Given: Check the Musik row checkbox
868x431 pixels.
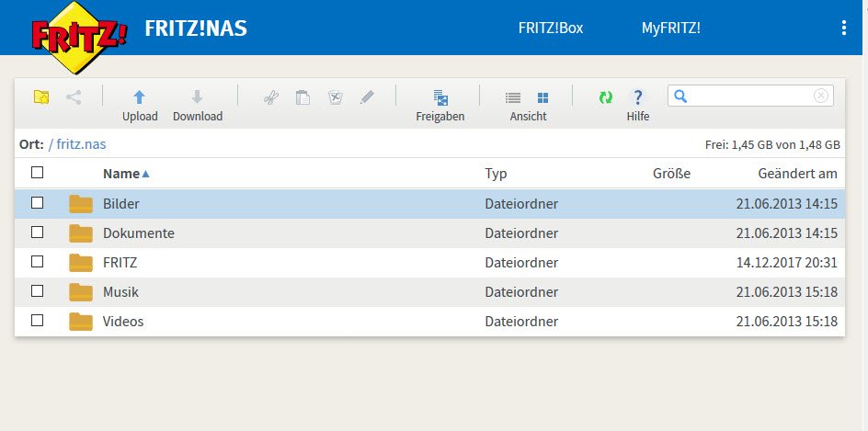Looking at the screenshot, I should 37,290.
